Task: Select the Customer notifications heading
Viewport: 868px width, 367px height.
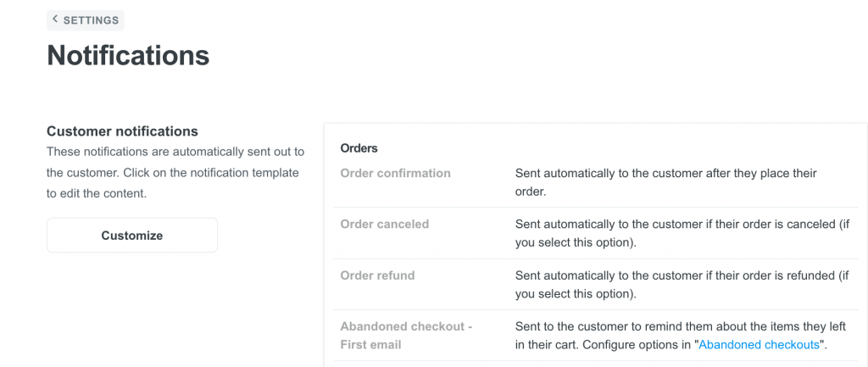Action: (122, 131)
